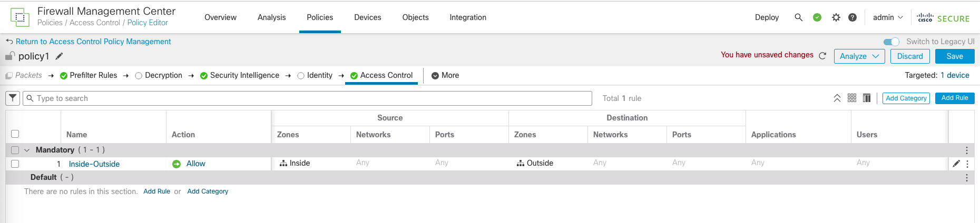Screen dimensions: 980x223
Task: Toggle Switch to Legacy UI
Action: pyautogui.click(x=891, y=42)
